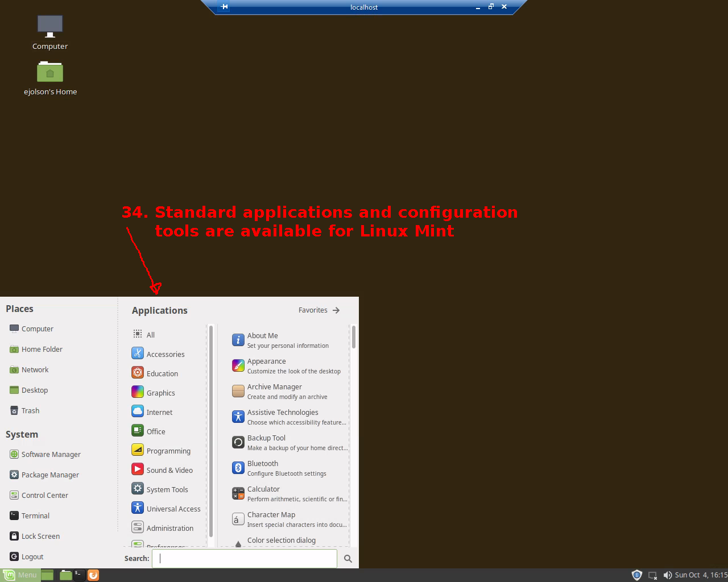The height and width of the screenshot is (582, 728).
Task: Show the All applications category
Action: pyautogui.click(x=143, y=334)
